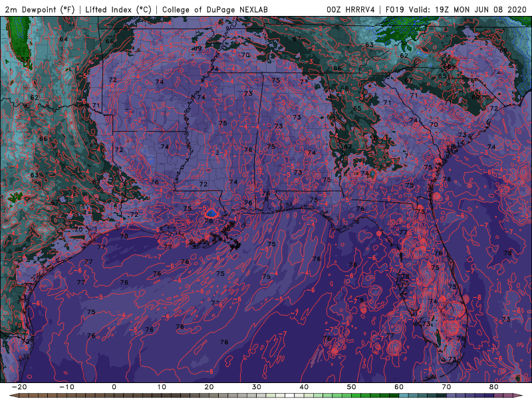Click the '60' colorbar scale label
Viewport: 532px width, 399px height.
pos(399,387)
